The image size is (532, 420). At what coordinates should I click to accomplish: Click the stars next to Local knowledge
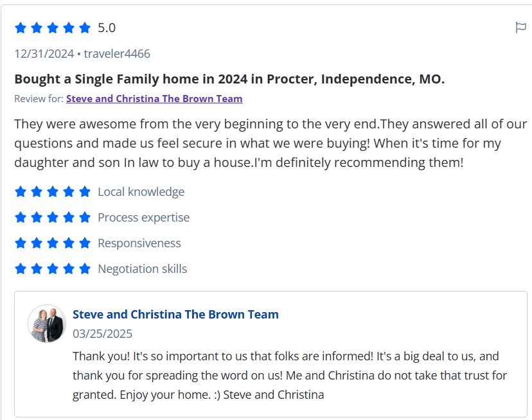pyautogui.click(x=53, y=191)
